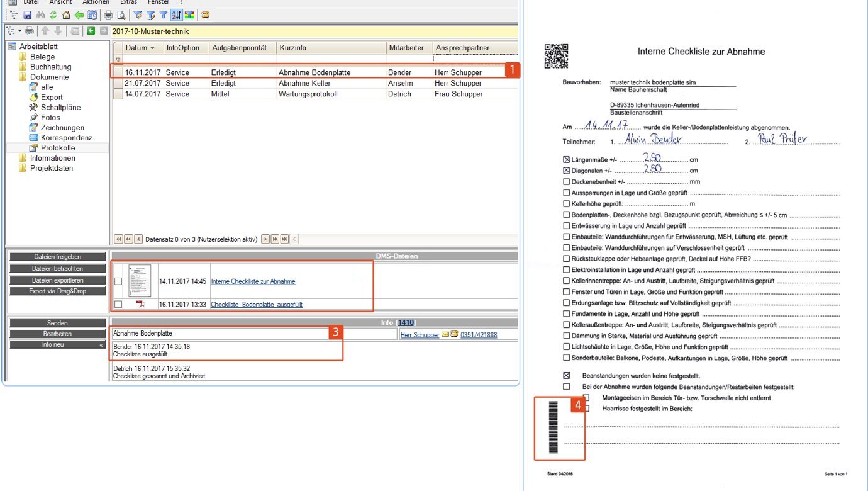Open the Aktionen menu
Screen dimensions: 868x491
click(x=96, y=3)
